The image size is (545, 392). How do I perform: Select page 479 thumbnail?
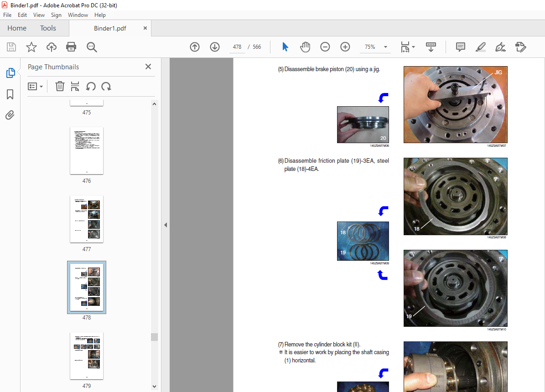click(87, 356)
